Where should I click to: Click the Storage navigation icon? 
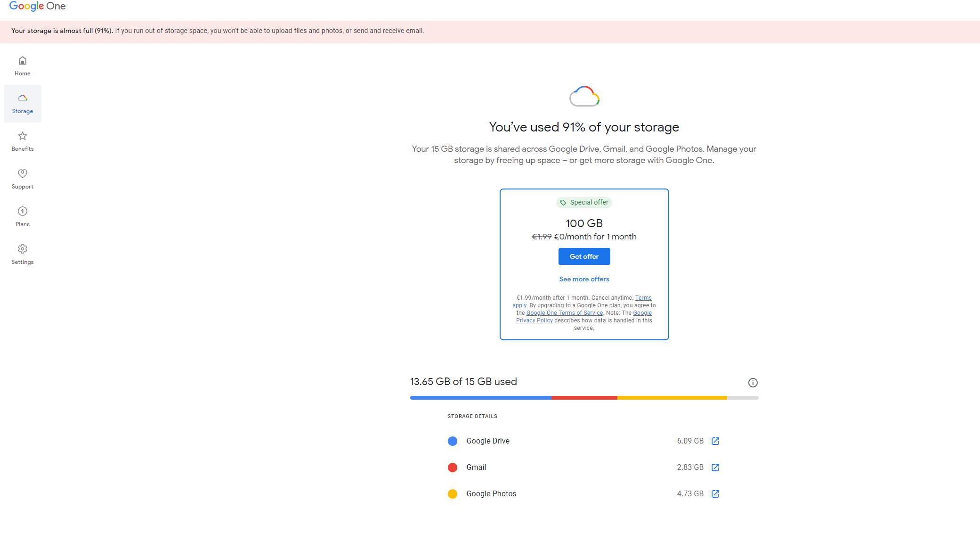point(22,98)
